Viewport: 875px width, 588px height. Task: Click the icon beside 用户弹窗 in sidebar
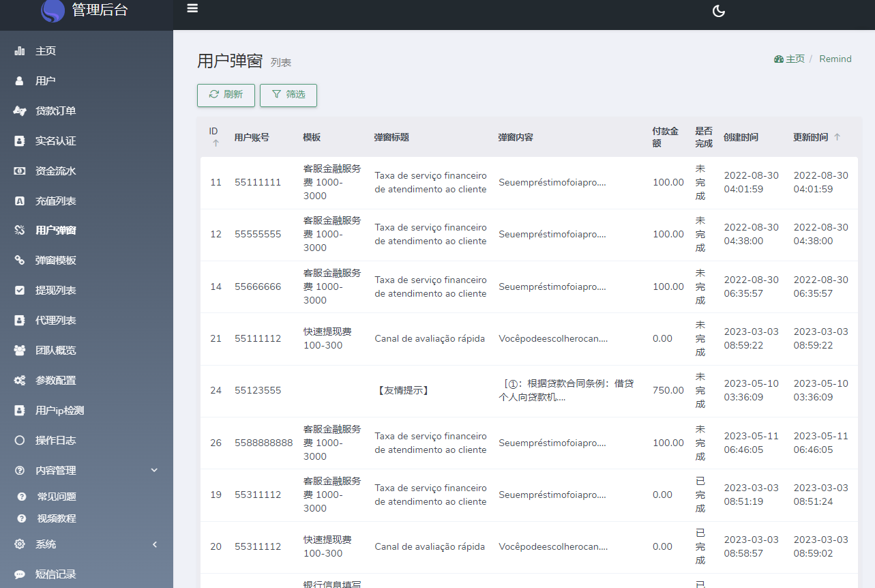[20, 231]
